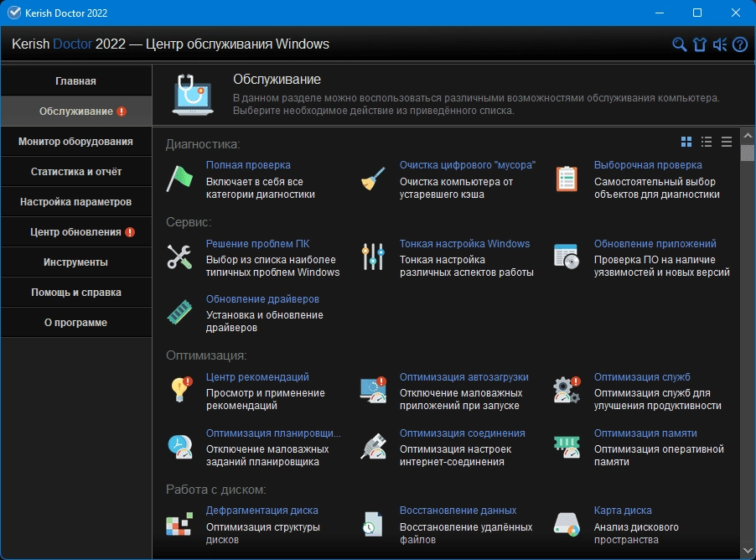Open Статистика и отчёт tab
Image resolution: width=756 pixels, height=560 pixels.
[x=76, y=172]
